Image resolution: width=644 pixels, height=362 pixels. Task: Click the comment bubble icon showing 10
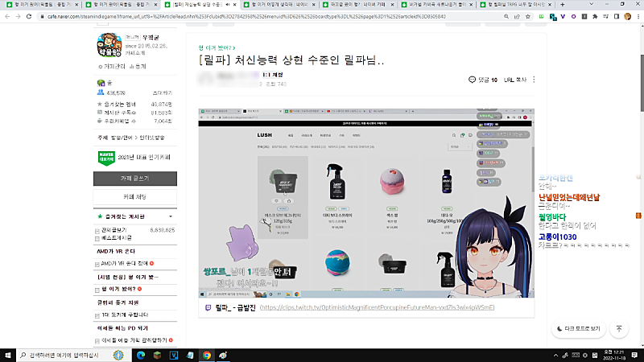click(472, 80)
